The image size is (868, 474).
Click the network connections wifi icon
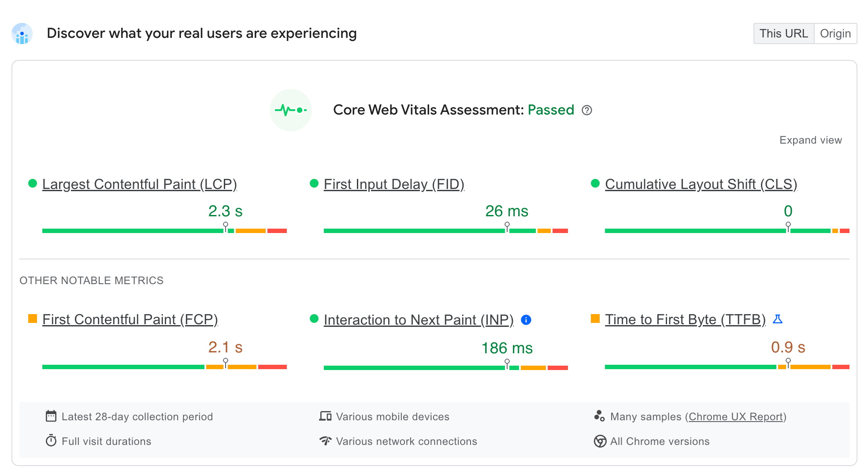tap(325, 441)
